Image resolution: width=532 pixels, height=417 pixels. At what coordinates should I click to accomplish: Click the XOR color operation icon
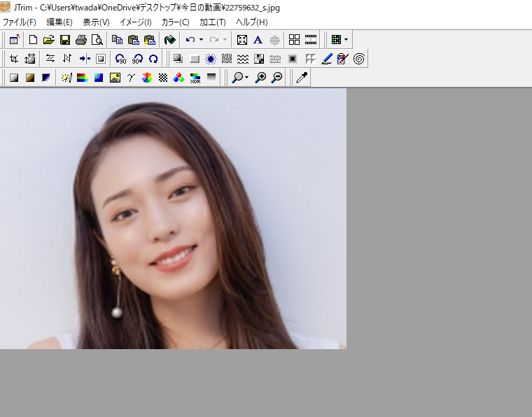pos(195,78)
